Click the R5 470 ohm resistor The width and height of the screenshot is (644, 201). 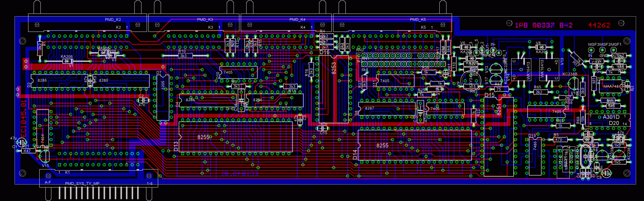[558, 140]
